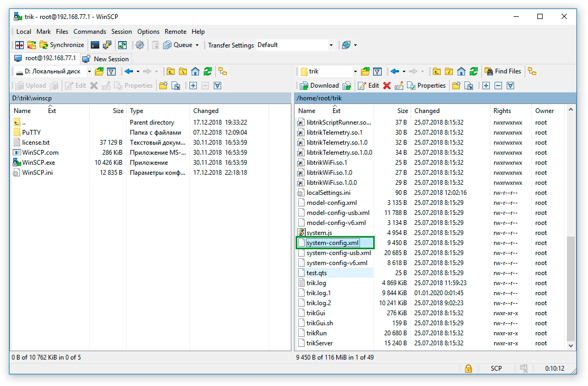Open the Session menu
The width and height of the screenshot is (588, 386).
click(x=121, y=32)
